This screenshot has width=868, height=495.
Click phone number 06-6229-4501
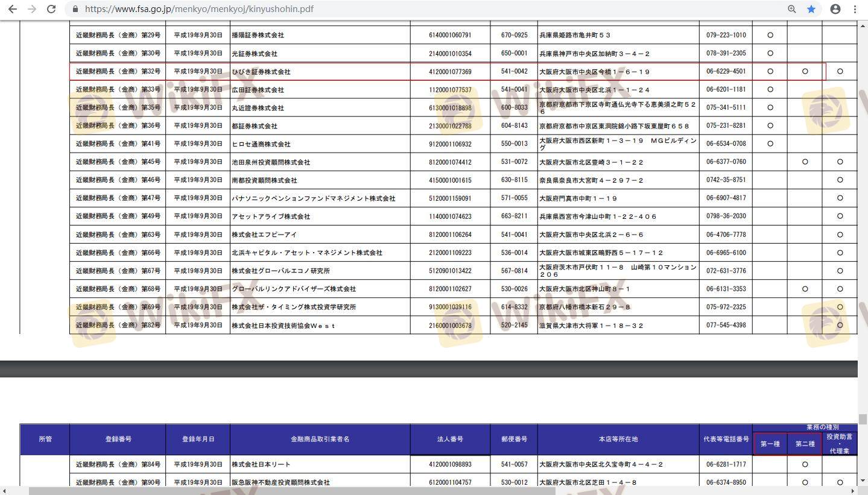click(726, 71)
